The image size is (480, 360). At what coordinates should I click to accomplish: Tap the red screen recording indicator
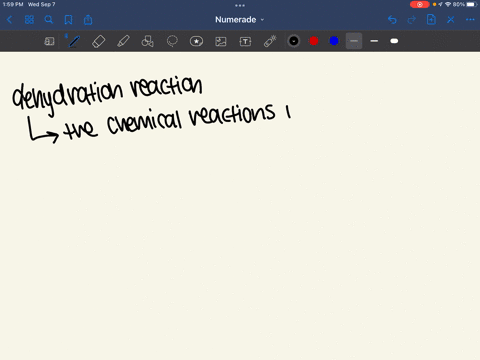(x=420, y=4)
